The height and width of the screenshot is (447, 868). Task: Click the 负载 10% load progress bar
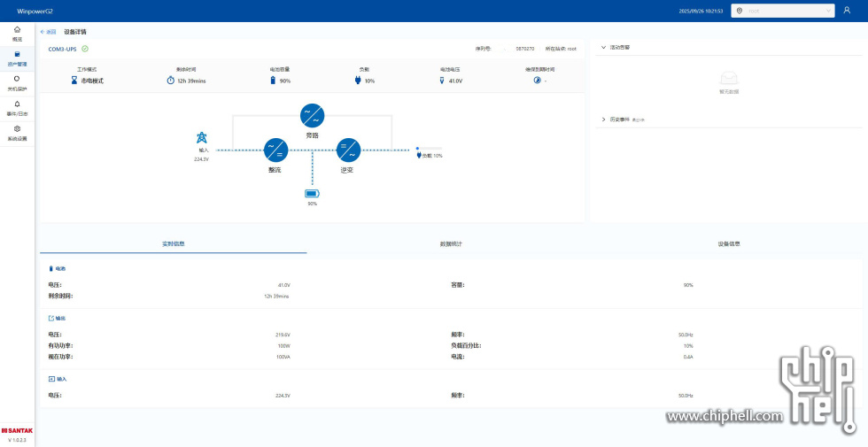coord(429,148)
